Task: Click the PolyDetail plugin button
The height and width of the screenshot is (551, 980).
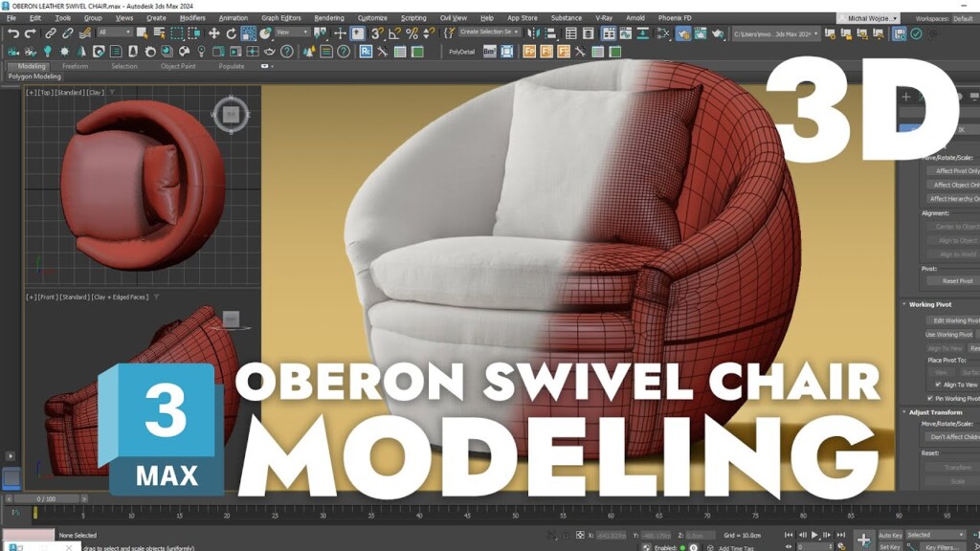Action: 462,52
